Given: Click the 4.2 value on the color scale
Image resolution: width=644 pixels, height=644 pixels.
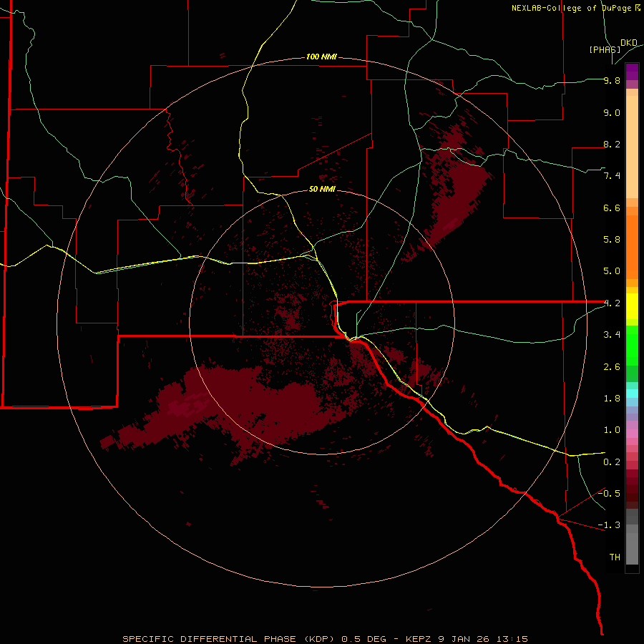Looking at the screenshot, I should (x=612, y=303).
